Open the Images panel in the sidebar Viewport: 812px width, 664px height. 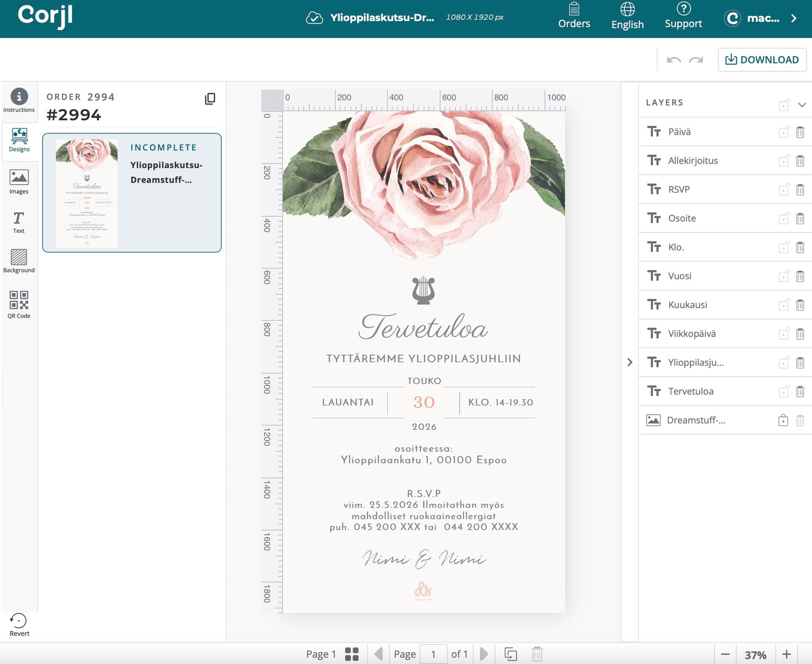pyautogui.click(x=19, y=181)
